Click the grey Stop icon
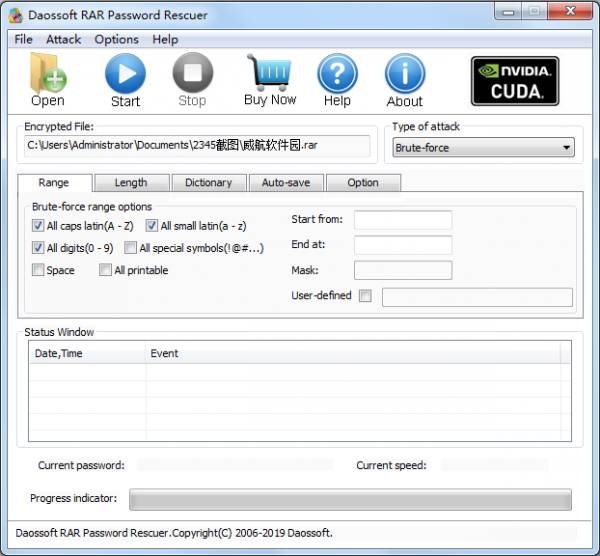Viewport: 600px width, 556px height. click(x=192, y=73)
